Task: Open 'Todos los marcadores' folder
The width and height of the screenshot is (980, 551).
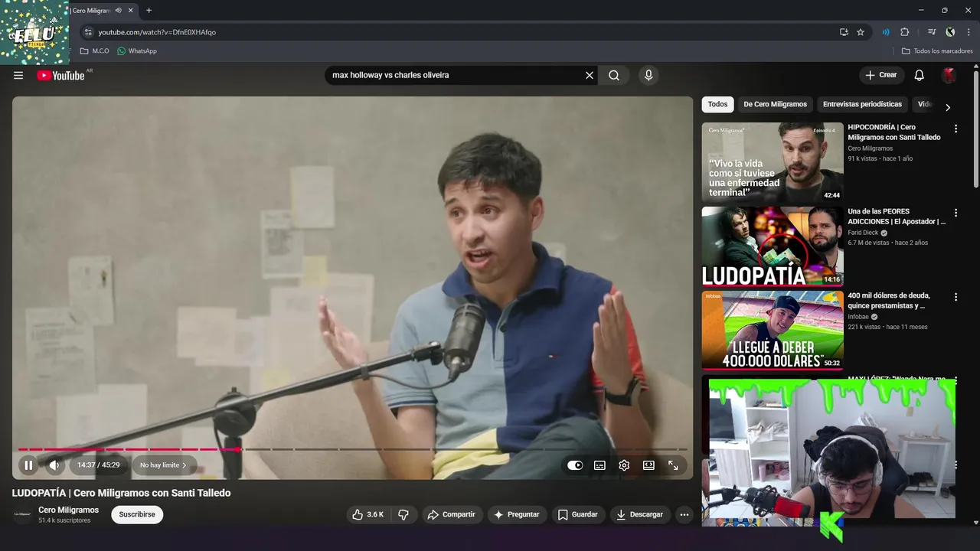Action: click(937, 51)
